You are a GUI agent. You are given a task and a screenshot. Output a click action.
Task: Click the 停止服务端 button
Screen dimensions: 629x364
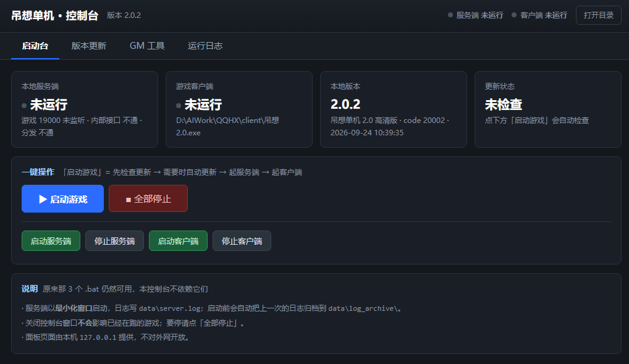(x=114, y=241)
